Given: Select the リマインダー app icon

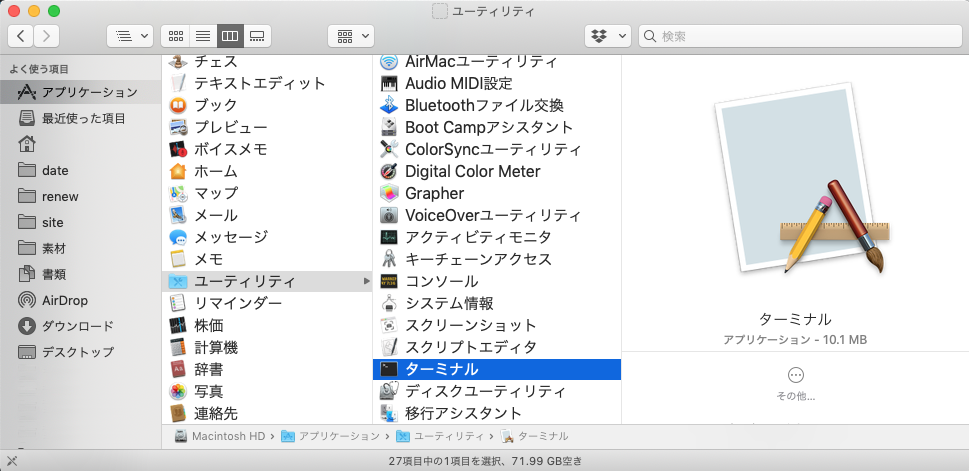Looking at the screenshot, I should click(x=178, y=303).
